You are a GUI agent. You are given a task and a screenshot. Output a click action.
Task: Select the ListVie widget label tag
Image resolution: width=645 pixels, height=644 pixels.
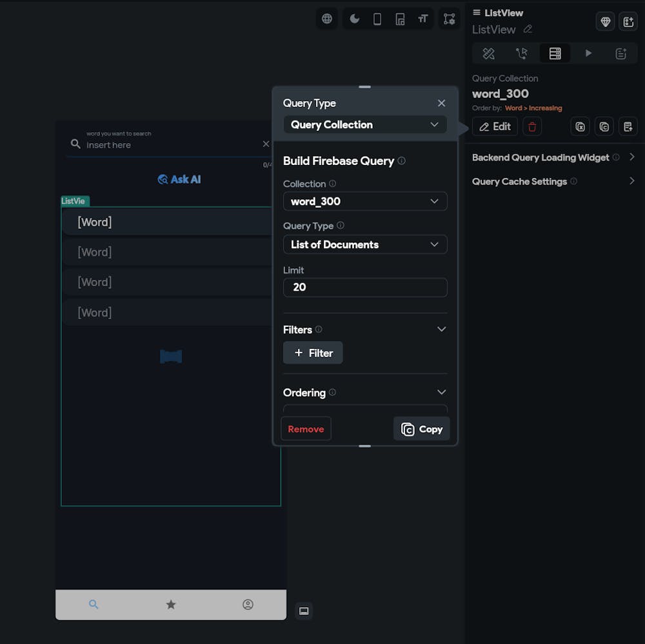coord(74,201)
